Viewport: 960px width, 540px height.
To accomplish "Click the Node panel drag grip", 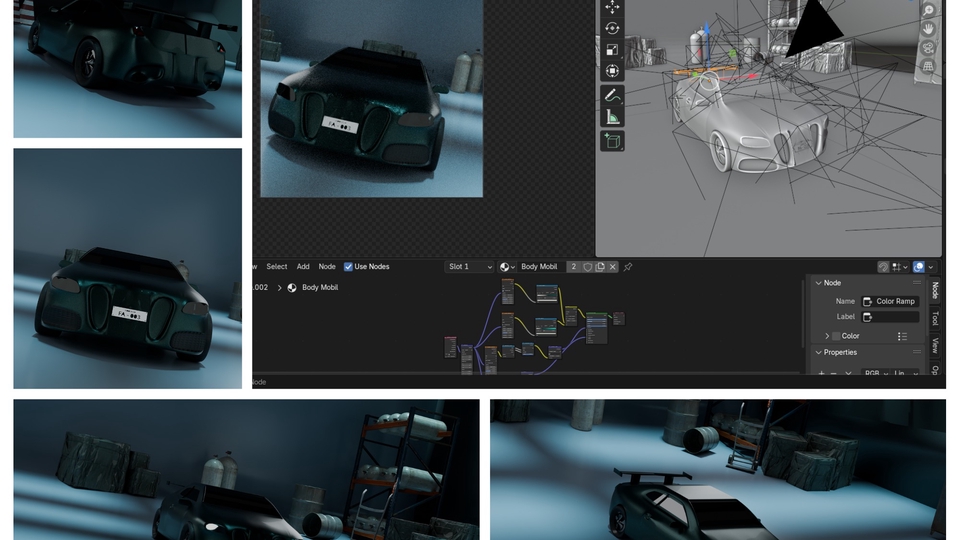I will (917, 283).
